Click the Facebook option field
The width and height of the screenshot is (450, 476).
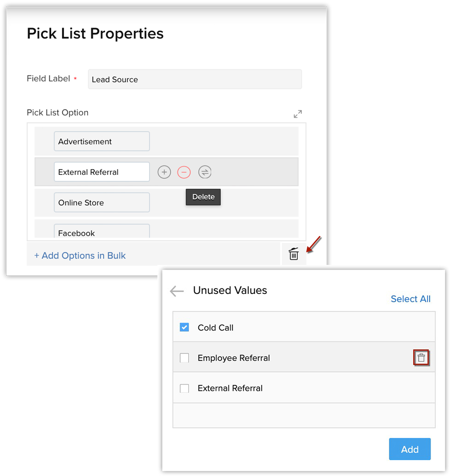click(102, 231)
